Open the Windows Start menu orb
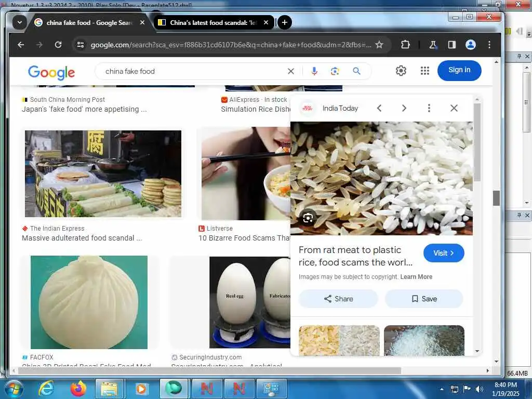This screenshot has width=532, height=399. coord(14,389)
